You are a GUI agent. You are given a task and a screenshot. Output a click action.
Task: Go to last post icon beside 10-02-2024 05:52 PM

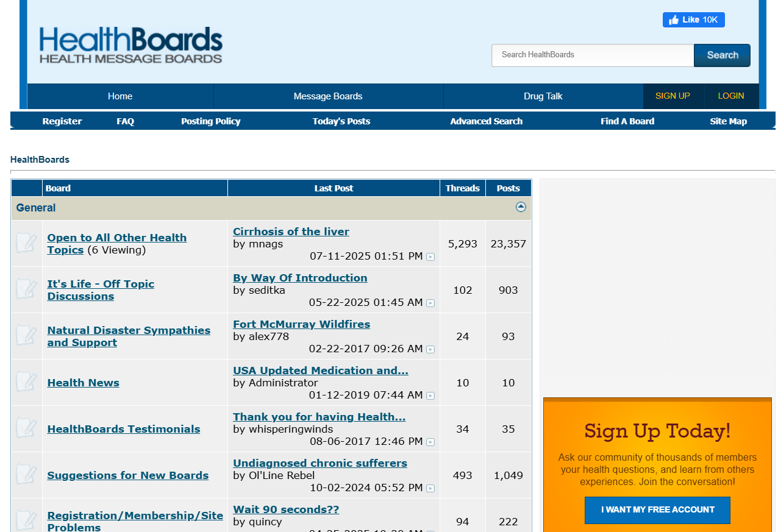click(x=430, y=488)
